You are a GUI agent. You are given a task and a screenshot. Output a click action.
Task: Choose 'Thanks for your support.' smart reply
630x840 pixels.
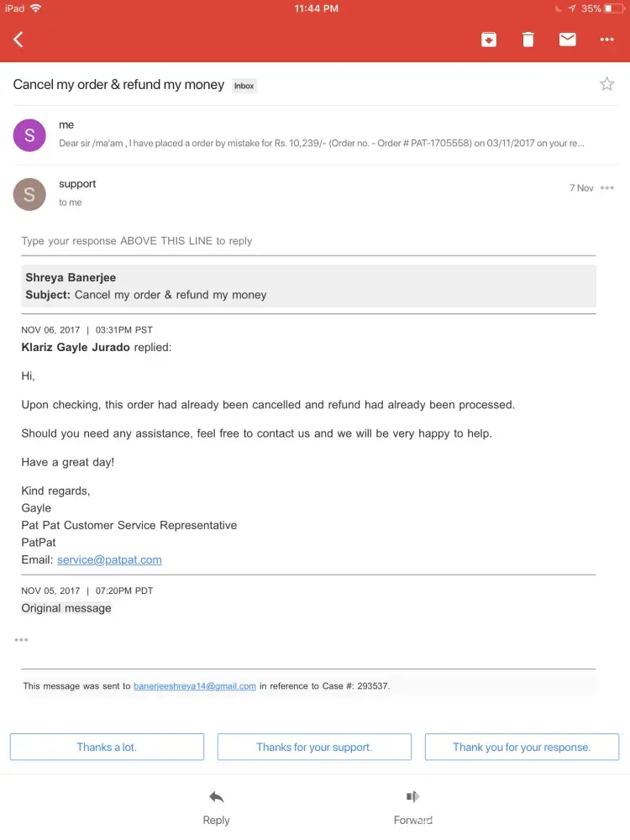(314, 747)
